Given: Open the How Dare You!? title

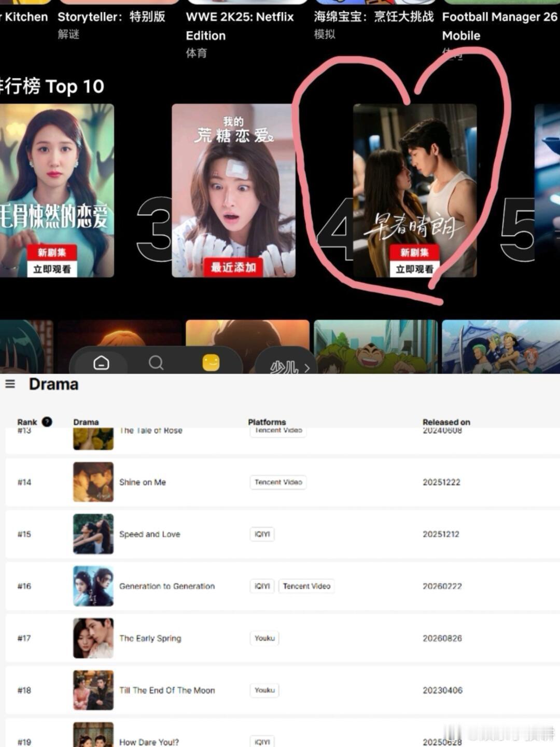Looking at the screenshot, I should click(149, 742).
